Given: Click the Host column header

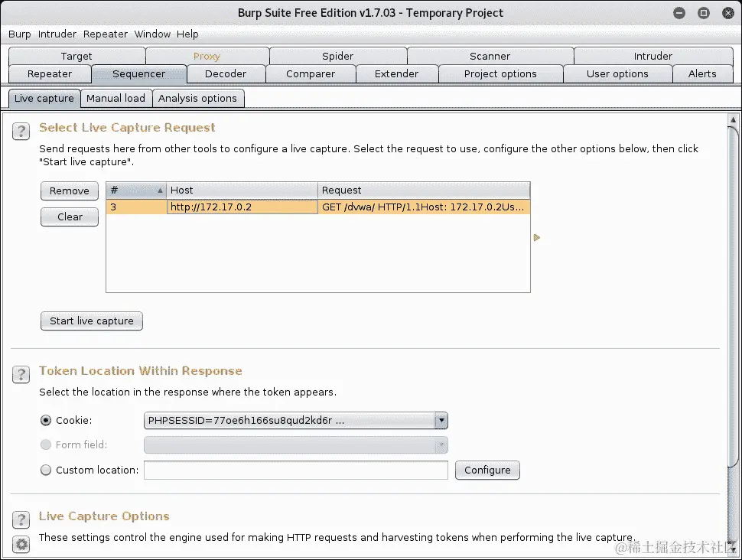Looking at the screenshot, I should click(x=242, y=190).
